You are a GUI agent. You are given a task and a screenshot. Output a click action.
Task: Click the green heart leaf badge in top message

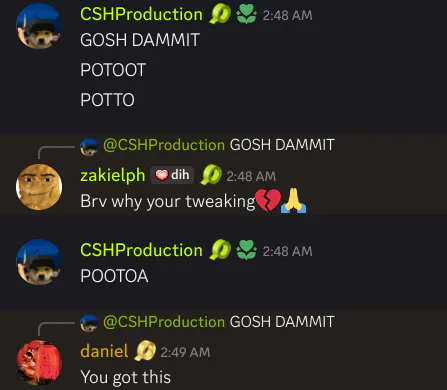point(246,15)
